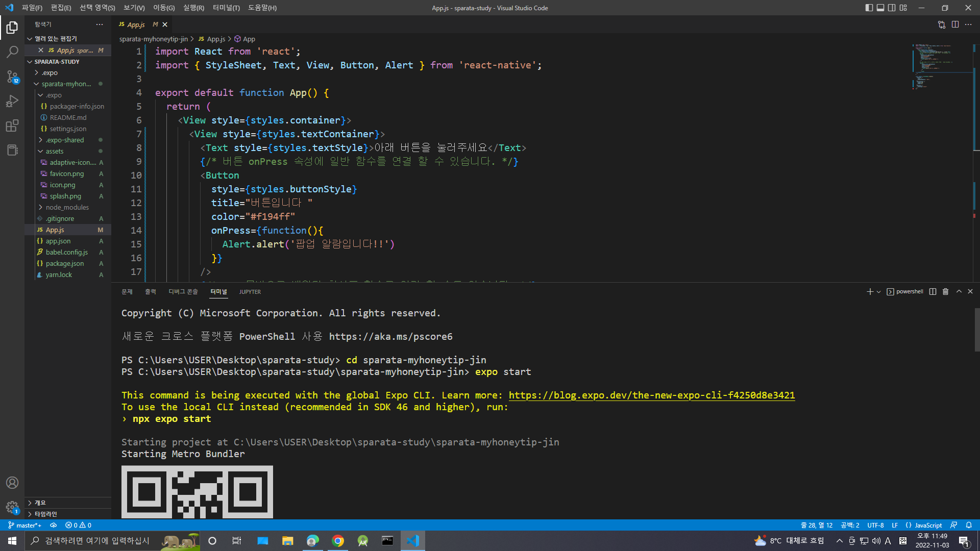Open the Search view in activity bar
The height and width of the screenshot is (551, 980).
click(x=12, y=52)
